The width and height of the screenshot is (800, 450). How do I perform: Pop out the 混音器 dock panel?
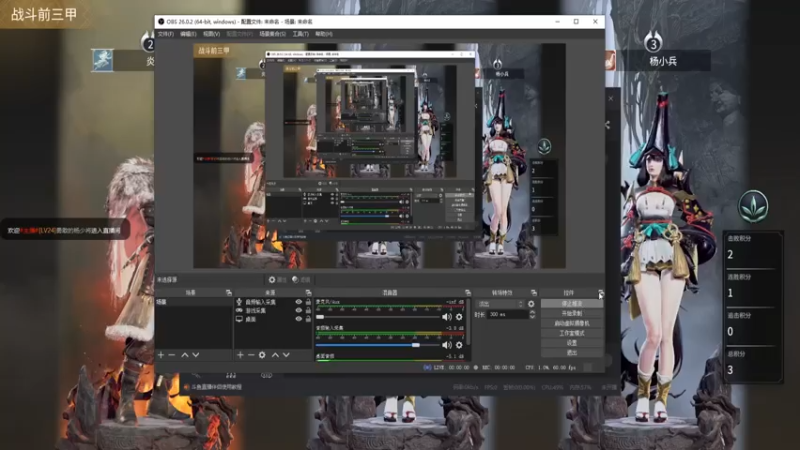[x=468, y=292]
